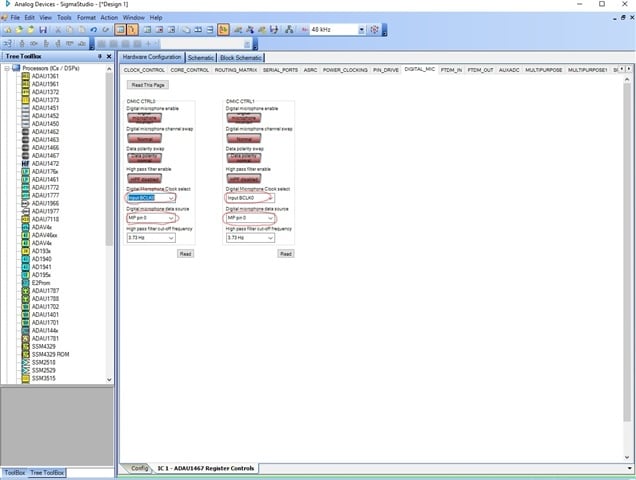Toggle DMIC CTRL1 digital microphone enable
Screen dimensions: 636x480
click(x=244, y=118)
